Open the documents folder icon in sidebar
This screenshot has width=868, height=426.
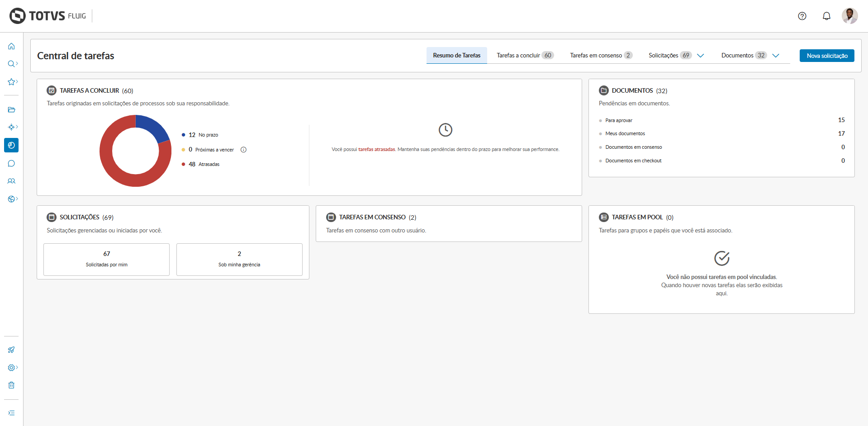point(11,109)
